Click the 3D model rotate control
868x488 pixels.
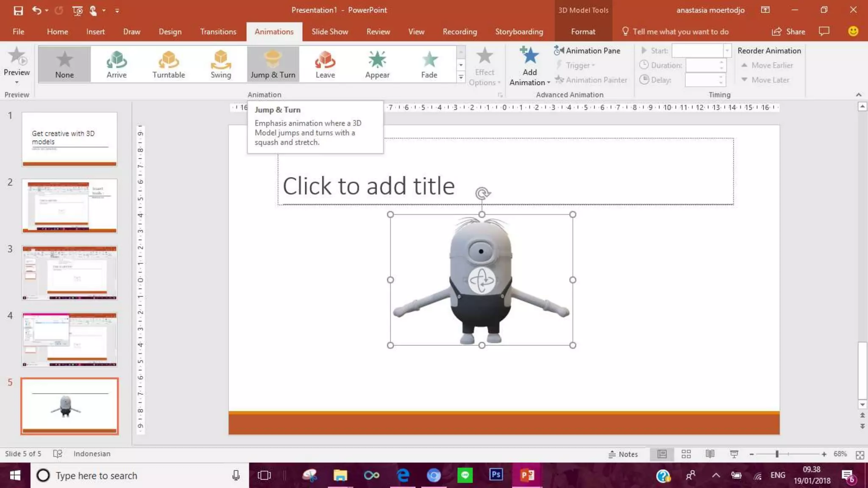click(x=481, y=280)
